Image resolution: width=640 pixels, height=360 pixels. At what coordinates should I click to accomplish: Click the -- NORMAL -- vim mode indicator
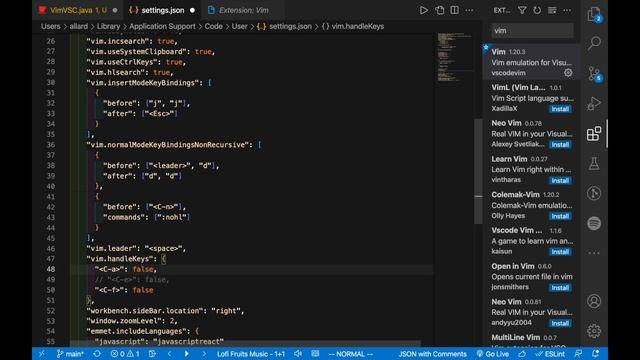click(x=351, y=353)
